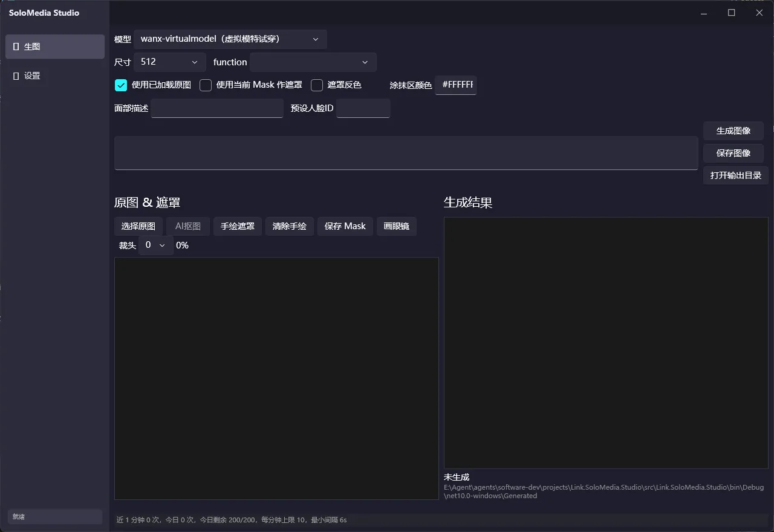The width and height of the screenshot is (774, 532).
Task: Click the 0% crop percentage text
Action: click(x=182, y=245)
